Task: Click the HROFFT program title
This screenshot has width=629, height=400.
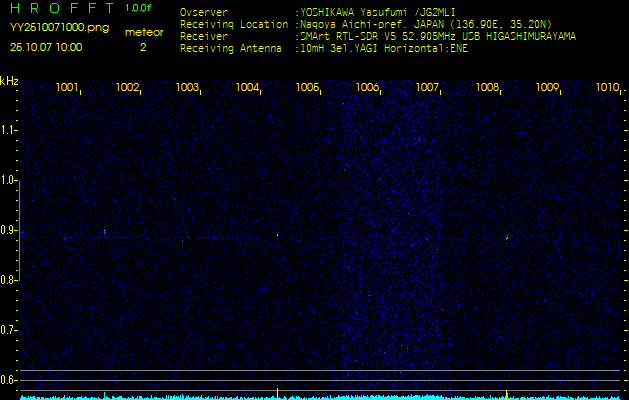Action: pyautogui.click(x=64, y=8)
